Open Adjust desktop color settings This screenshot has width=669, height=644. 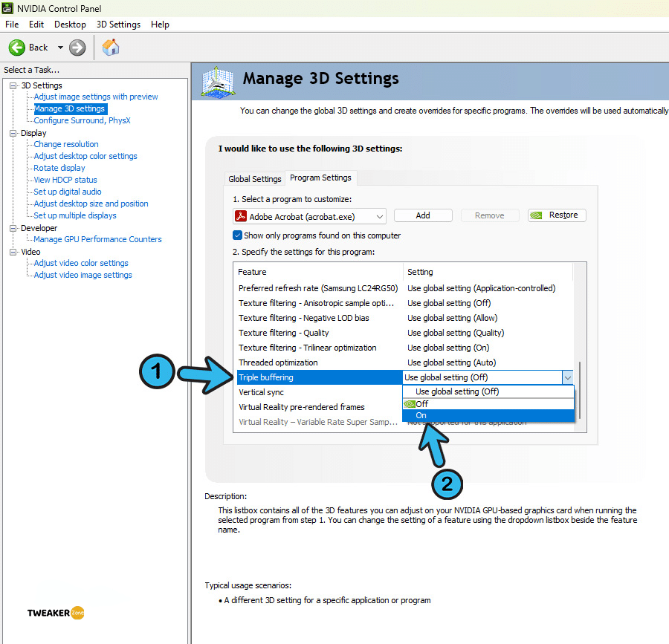(x=85, y=156)
